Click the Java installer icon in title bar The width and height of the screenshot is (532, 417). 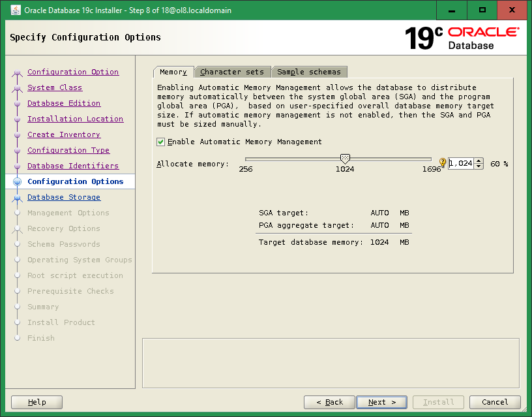[16, 10]
